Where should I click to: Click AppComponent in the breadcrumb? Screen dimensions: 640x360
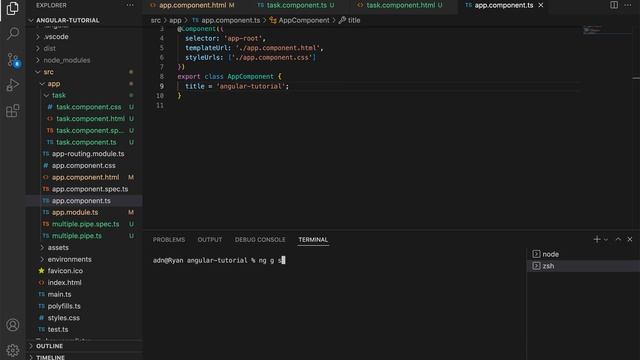coord(304,20)
